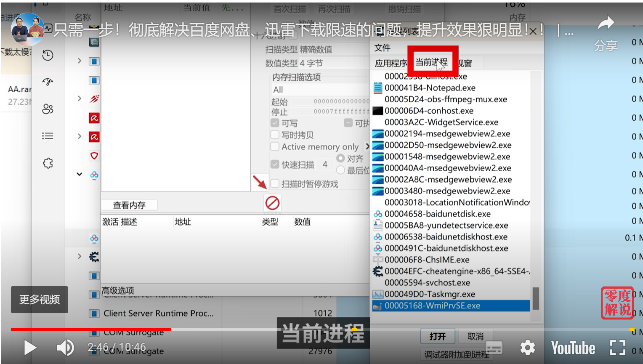
Task: Click the 停止 address field
Action: tap(330, 112)
